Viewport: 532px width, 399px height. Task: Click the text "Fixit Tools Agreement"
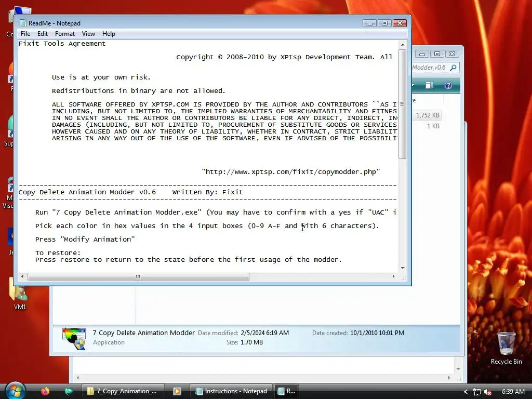[62, 44]
